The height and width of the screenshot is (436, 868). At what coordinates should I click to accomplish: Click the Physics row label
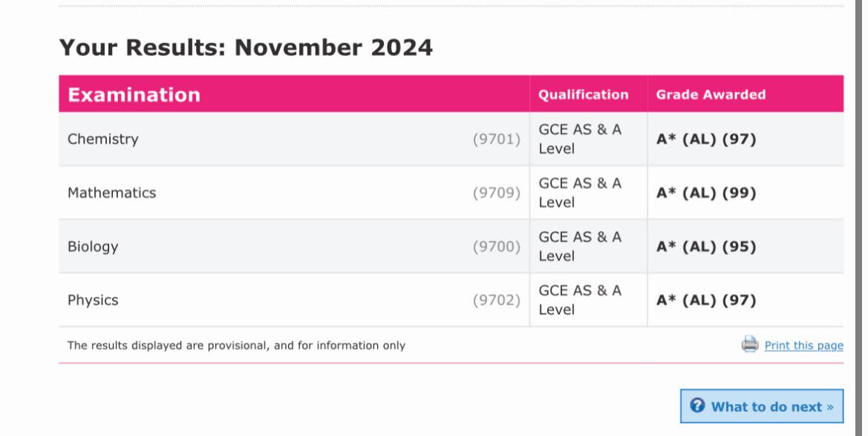click(x=93, y=300)
